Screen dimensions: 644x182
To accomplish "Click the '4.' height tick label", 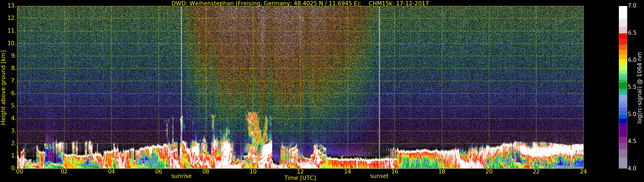I will tap(14, 118).
